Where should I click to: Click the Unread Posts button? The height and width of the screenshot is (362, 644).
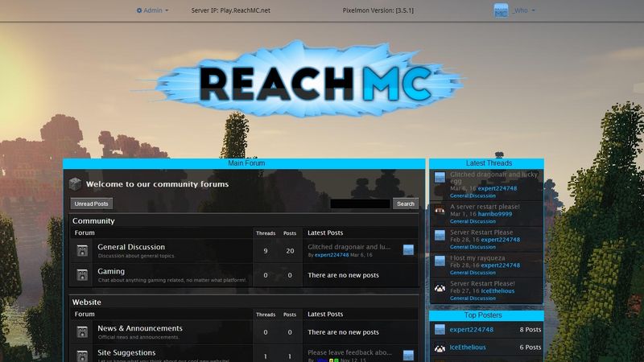[91, 204]
